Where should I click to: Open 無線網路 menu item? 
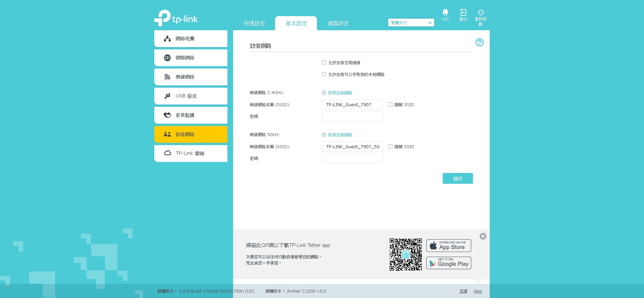(191, 77)
